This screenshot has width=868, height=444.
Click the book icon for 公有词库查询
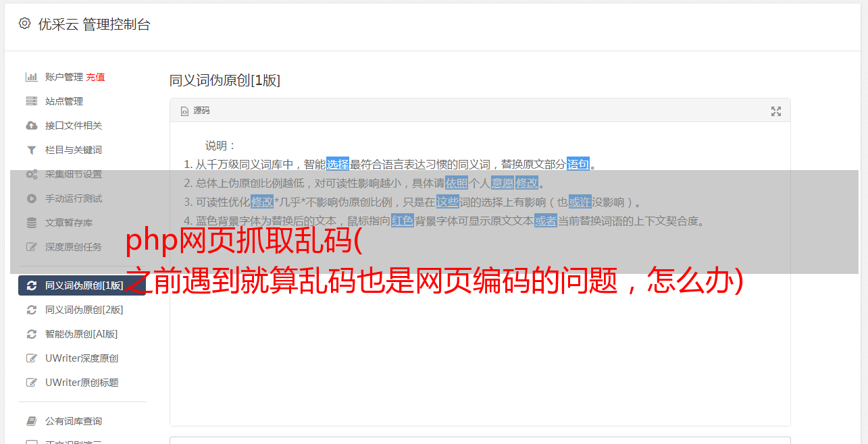[31, 421]
